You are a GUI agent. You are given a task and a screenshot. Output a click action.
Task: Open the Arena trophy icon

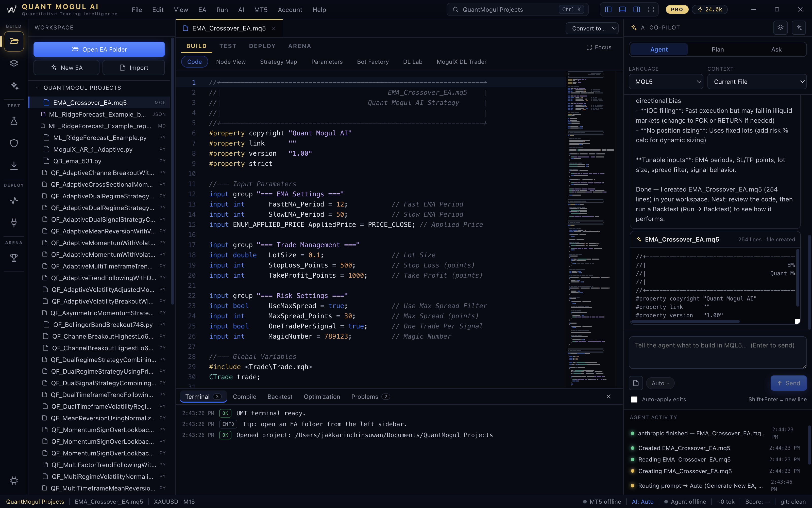[14, 258]
